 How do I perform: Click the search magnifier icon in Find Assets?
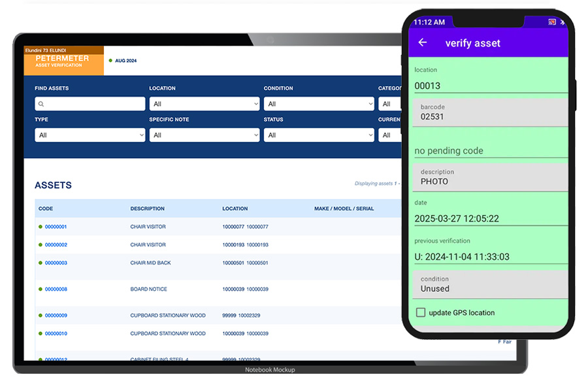tap(41, 104)
